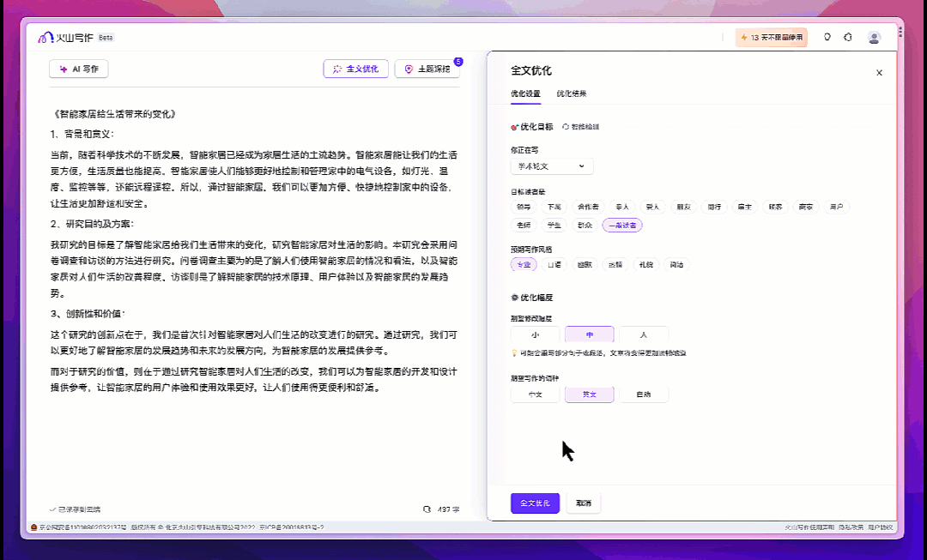Toggle the 全文优化 toolbar button
The height and width of the screenshot is (560, 927).
point(355,69)
